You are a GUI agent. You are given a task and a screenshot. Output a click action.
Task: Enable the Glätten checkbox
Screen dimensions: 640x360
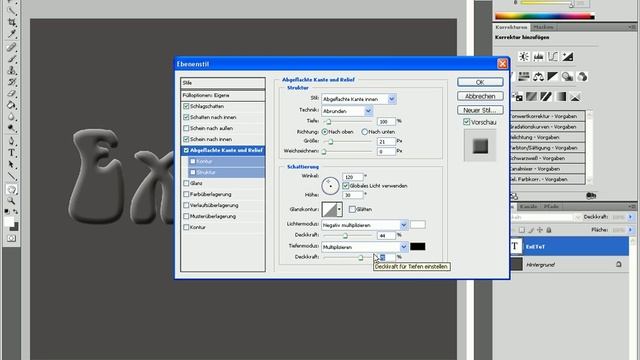click(352, 209)
